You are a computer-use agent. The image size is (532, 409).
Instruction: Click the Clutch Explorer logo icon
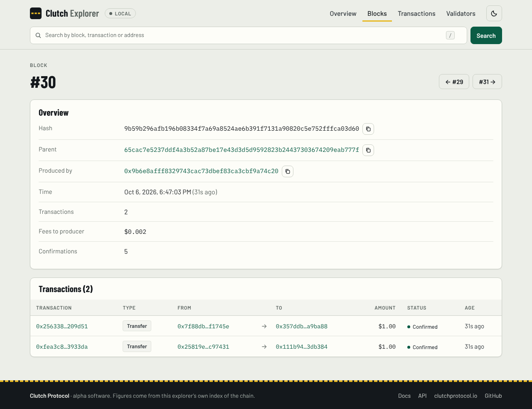click(x=36, y=13)
